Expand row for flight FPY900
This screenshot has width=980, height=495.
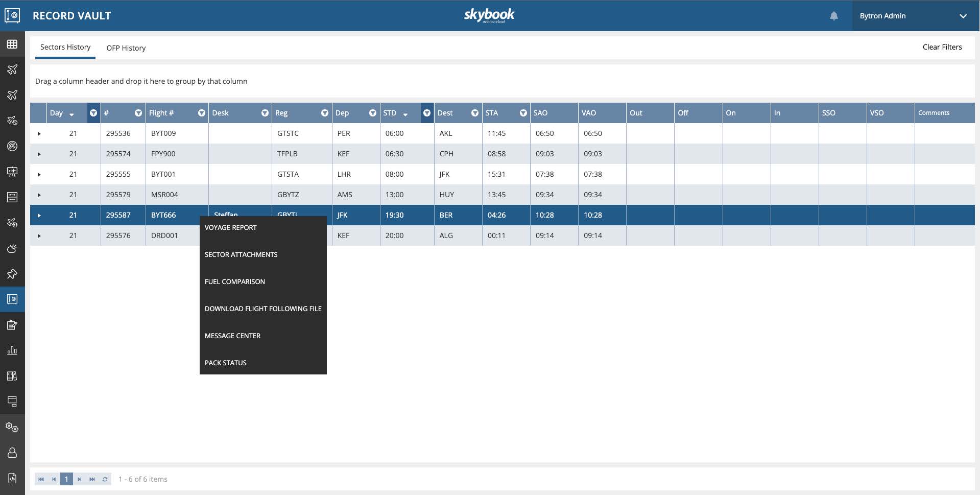coord(39,154)
